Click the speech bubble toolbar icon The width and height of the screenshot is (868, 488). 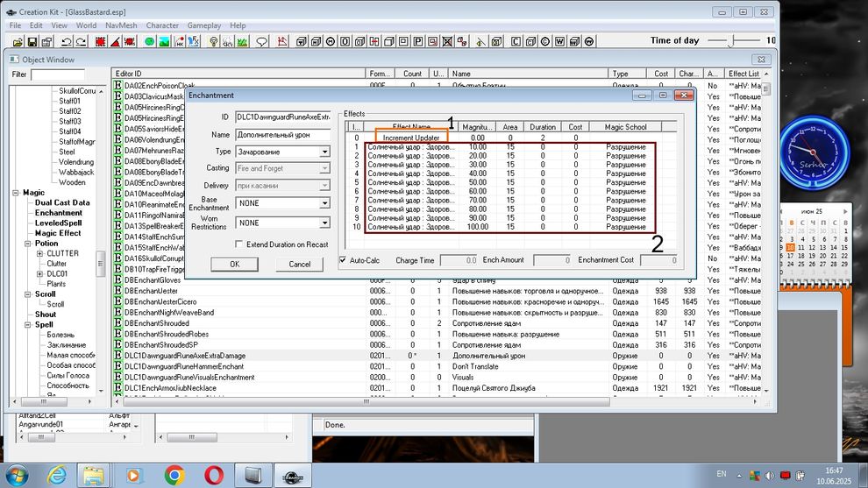[x=261, y=41]
